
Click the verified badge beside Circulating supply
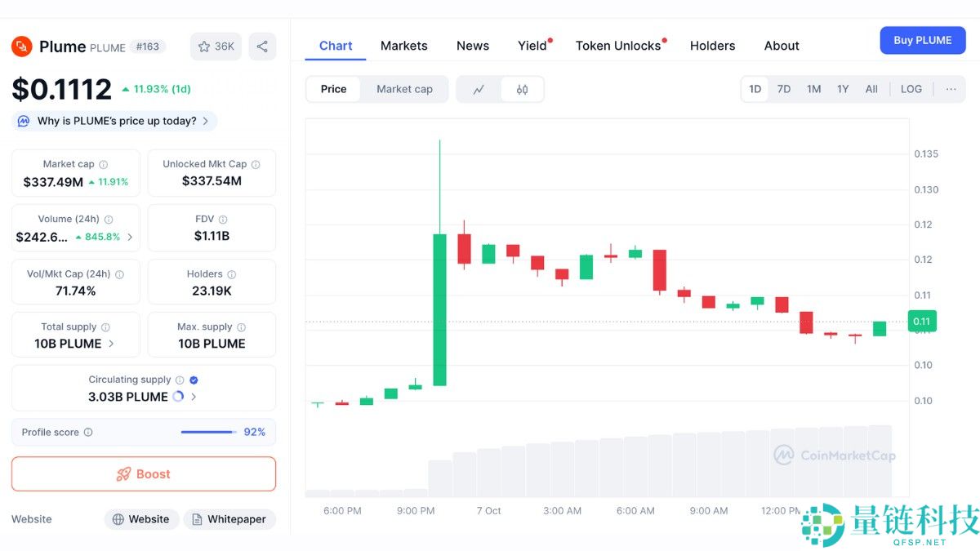194,380
